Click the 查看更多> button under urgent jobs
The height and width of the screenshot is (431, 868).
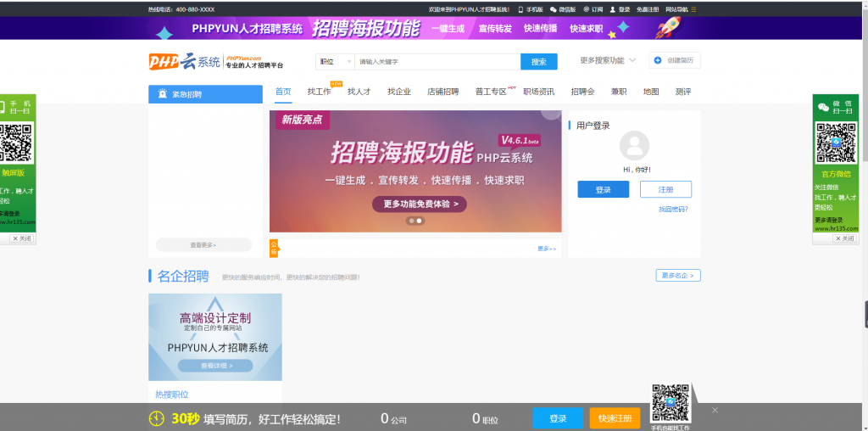pyautogui.click(x=203, y=245)
